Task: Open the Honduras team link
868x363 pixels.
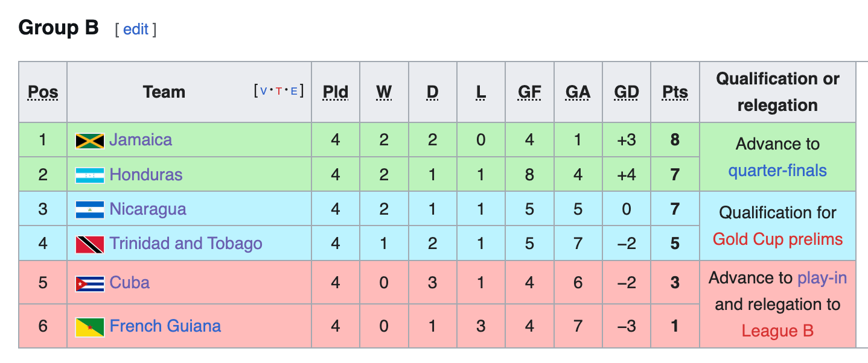Action: click(146, 175)
